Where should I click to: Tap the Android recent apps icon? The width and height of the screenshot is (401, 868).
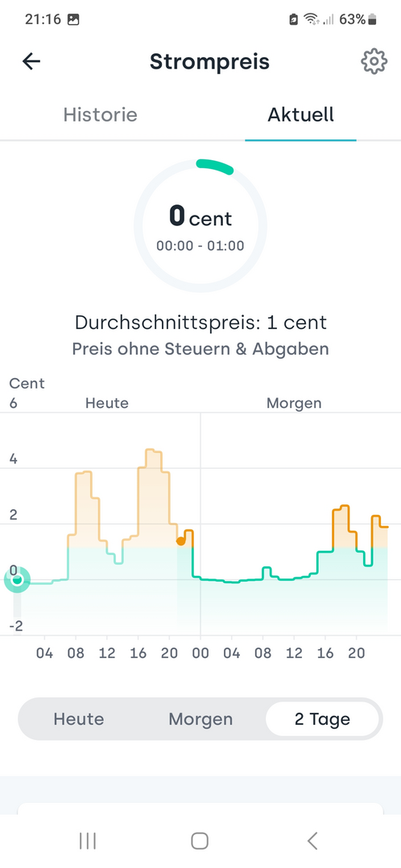88,841
